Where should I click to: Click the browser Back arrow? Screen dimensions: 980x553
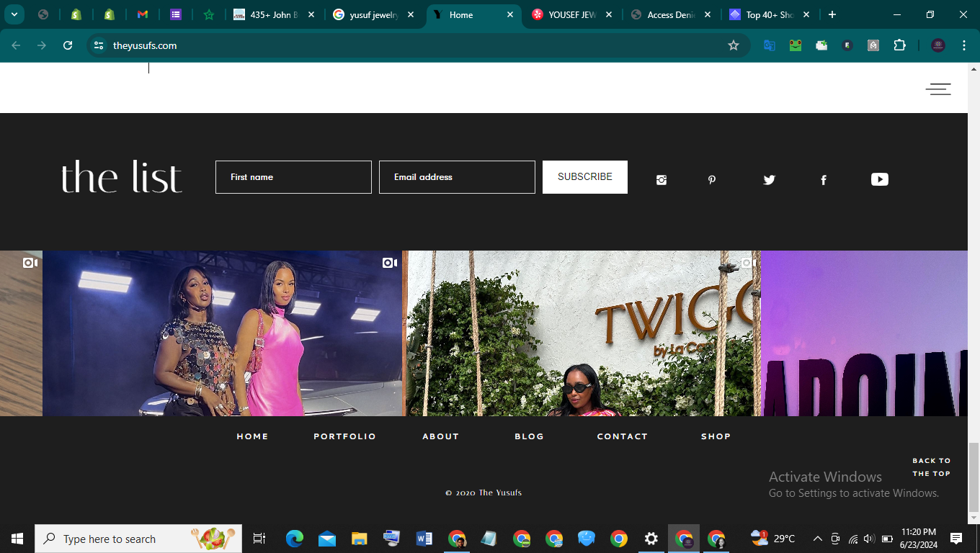tap(16, 45)
